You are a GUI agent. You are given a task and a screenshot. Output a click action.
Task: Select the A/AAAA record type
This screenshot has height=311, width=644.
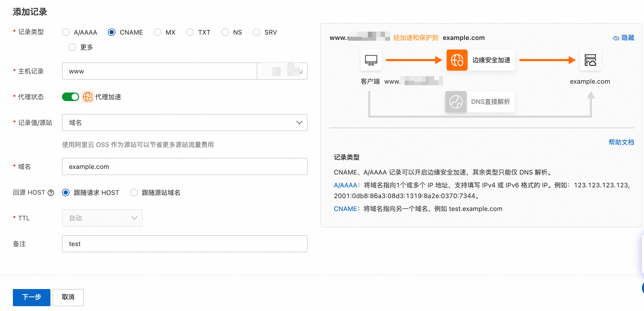tap(66, 32)
